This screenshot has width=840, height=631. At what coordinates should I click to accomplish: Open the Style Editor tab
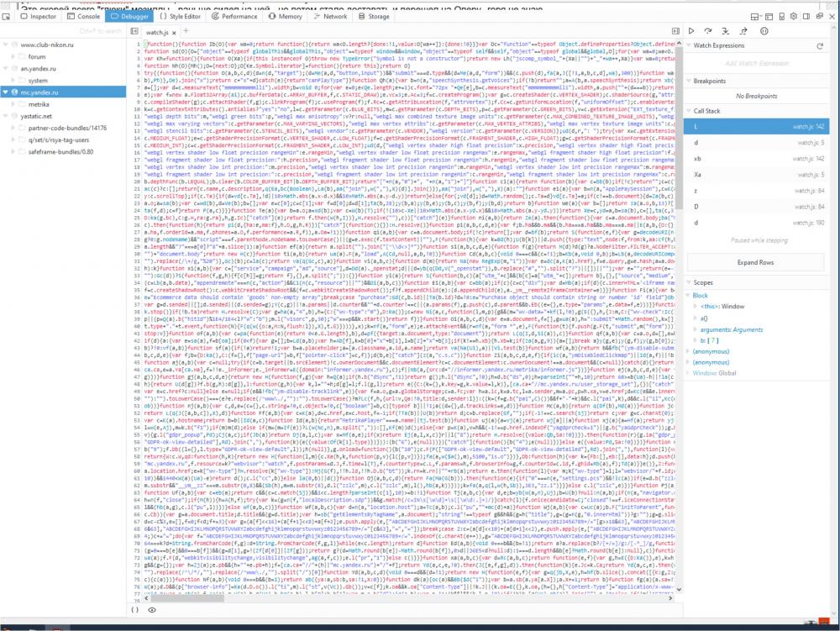click(180, 17)
